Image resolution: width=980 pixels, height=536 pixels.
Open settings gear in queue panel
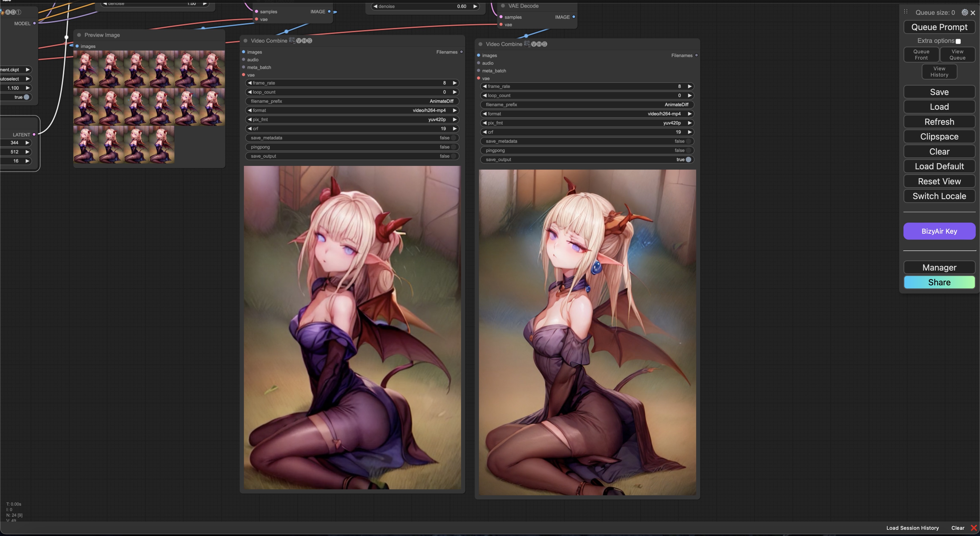(964, 12)
